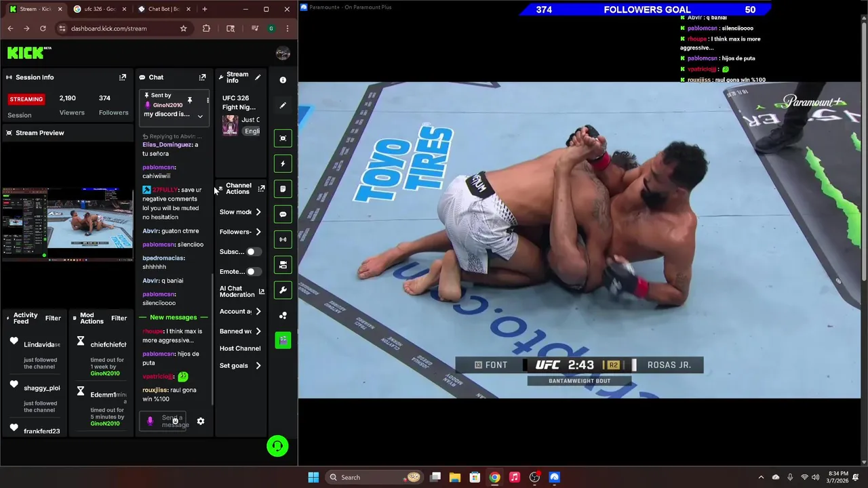Open Windows Start menu
This screenshot has width=868, height=488.
[313, 477]
